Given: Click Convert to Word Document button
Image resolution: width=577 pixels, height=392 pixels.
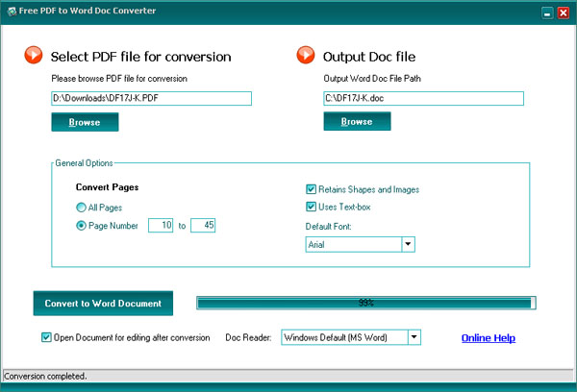Looking at the screenshot, I should pos(103,303).
